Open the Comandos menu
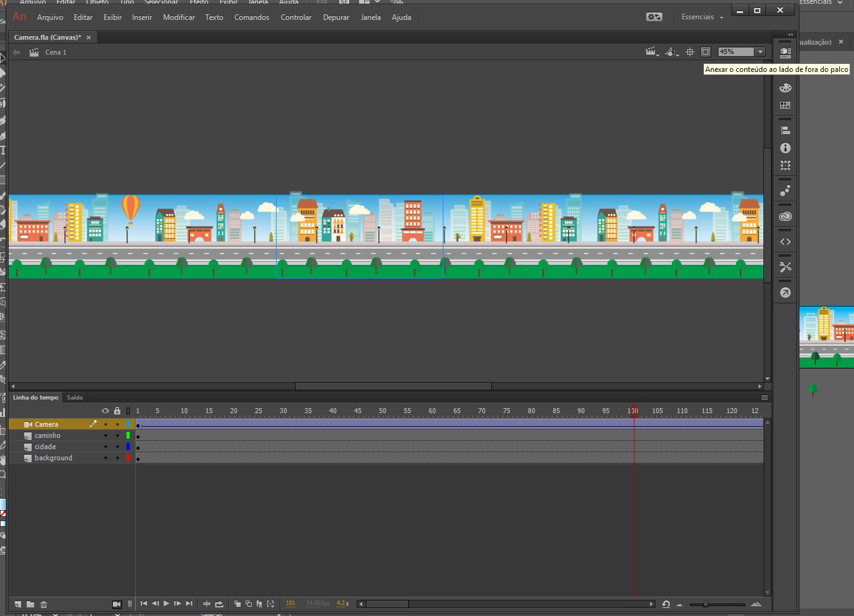854x616 pixels. coord(252,17)
